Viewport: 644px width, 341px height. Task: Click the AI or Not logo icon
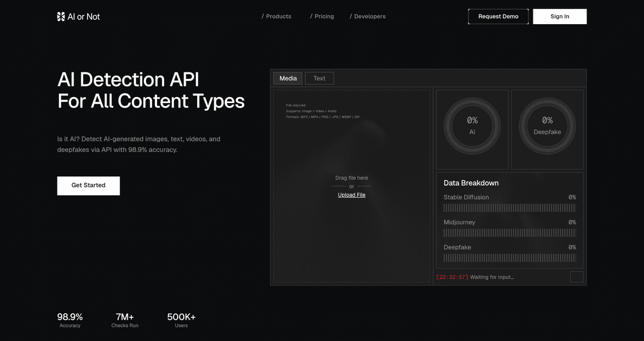[61, 17]
